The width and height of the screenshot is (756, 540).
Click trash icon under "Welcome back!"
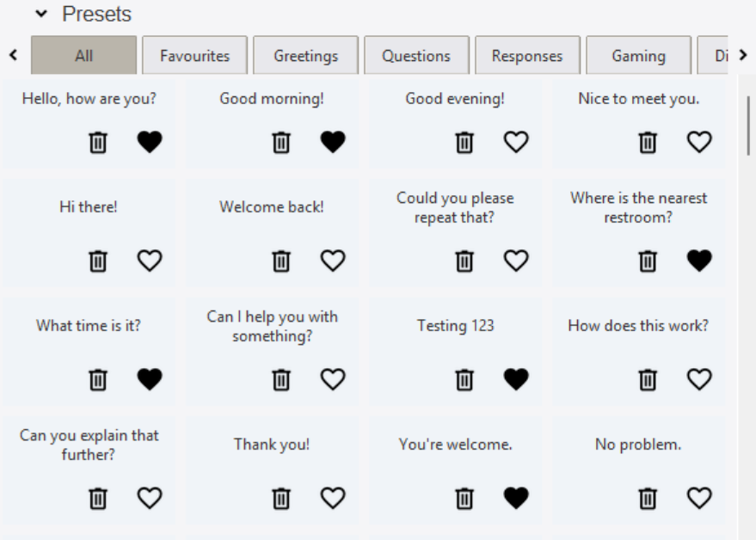click(x=281, y=261)
